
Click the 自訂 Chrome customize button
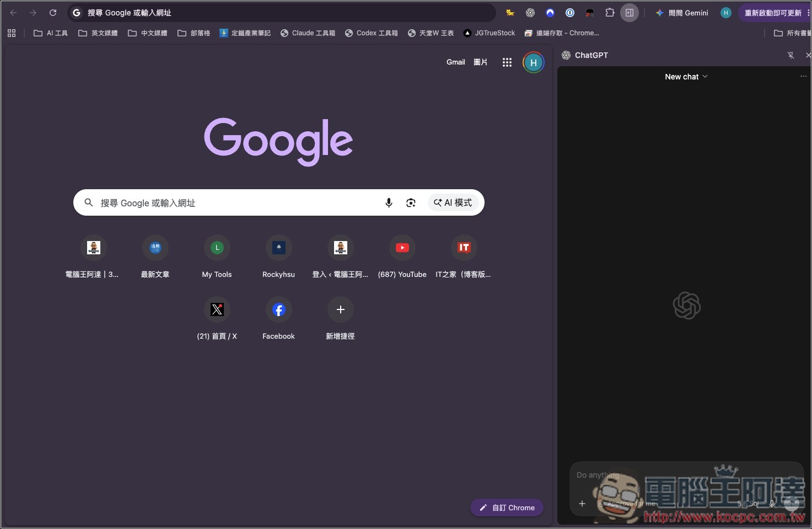[x=507, y=507]
